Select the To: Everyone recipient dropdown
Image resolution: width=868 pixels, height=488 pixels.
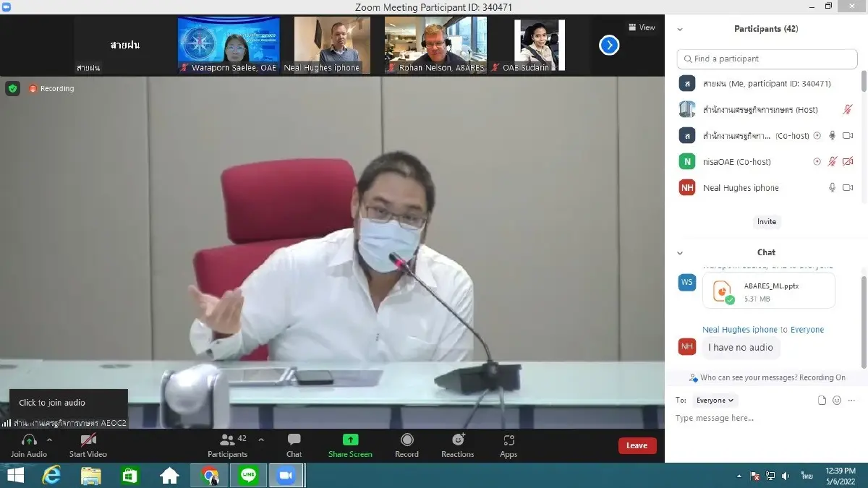tap(714, 400)
